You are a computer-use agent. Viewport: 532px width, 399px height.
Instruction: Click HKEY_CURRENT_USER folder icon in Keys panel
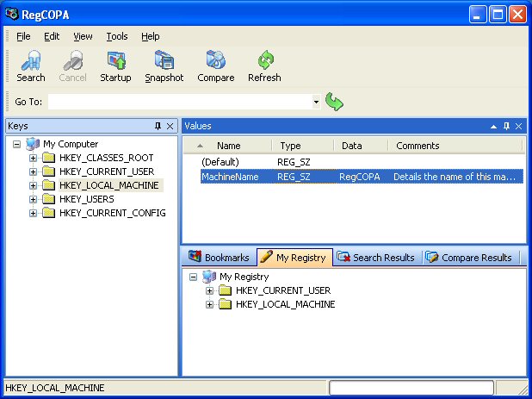coord(49,171)
